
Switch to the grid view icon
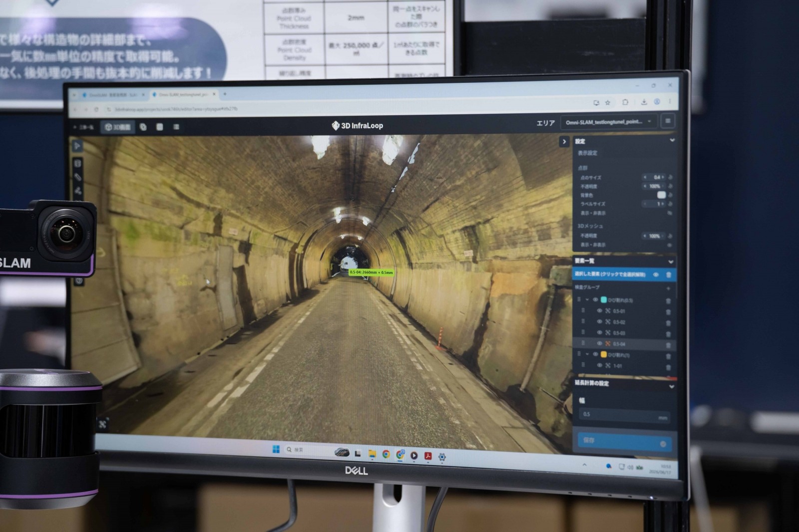click(x=160, y=127)
